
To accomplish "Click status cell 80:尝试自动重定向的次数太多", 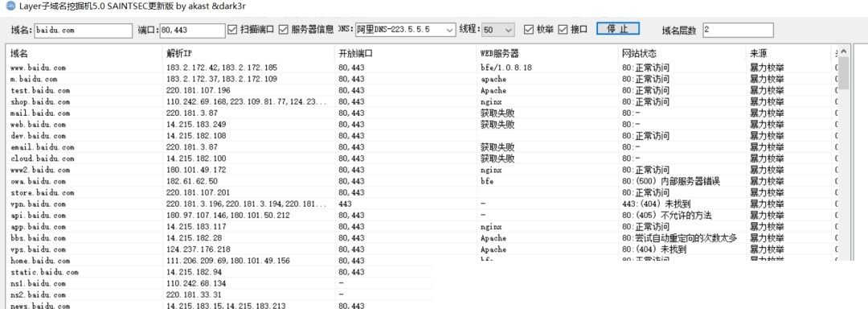I will click(x=680, y=238).
